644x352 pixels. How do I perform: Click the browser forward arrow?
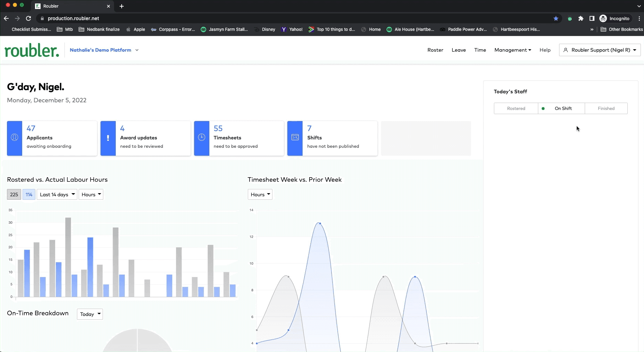point(17,18)
